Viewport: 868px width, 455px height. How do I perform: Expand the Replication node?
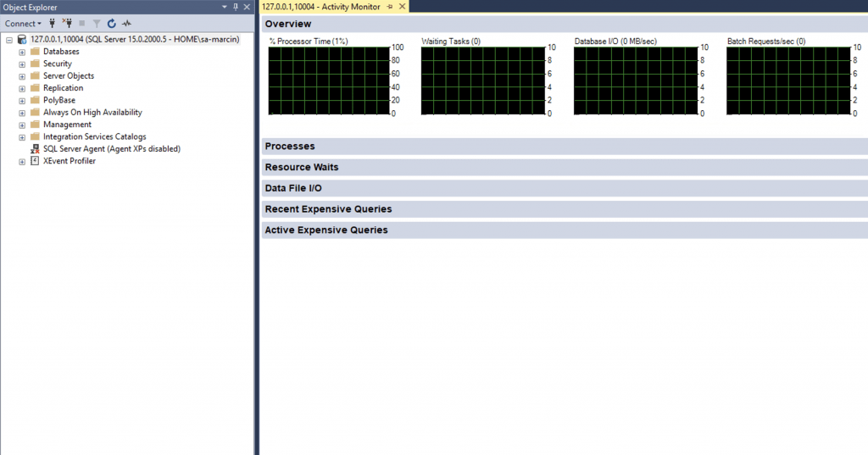pos(22,89)
